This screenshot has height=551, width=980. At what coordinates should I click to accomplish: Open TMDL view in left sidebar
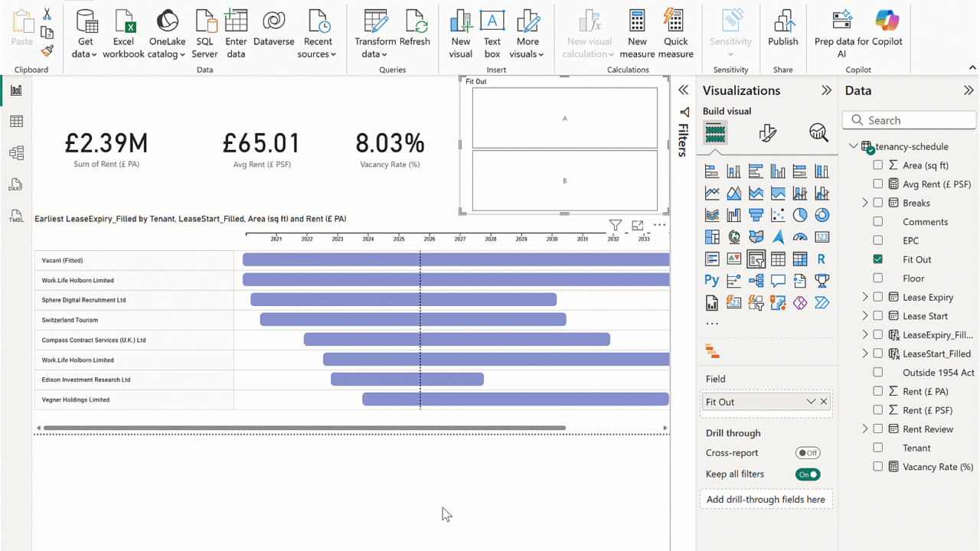click(x=16, y=217)
